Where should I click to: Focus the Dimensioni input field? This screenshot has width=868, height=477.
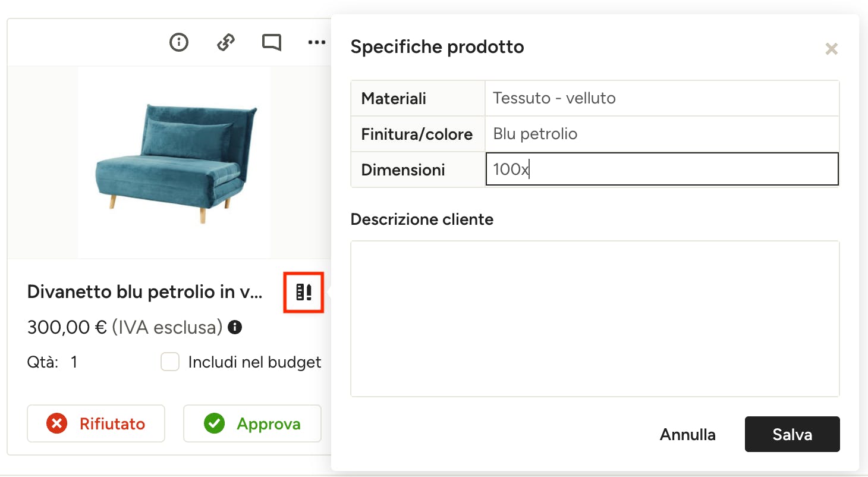(x=662, y=170)
